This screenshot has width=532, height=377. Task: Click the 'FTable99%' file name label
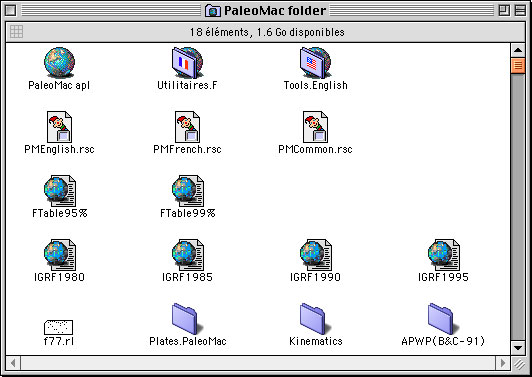188,213
